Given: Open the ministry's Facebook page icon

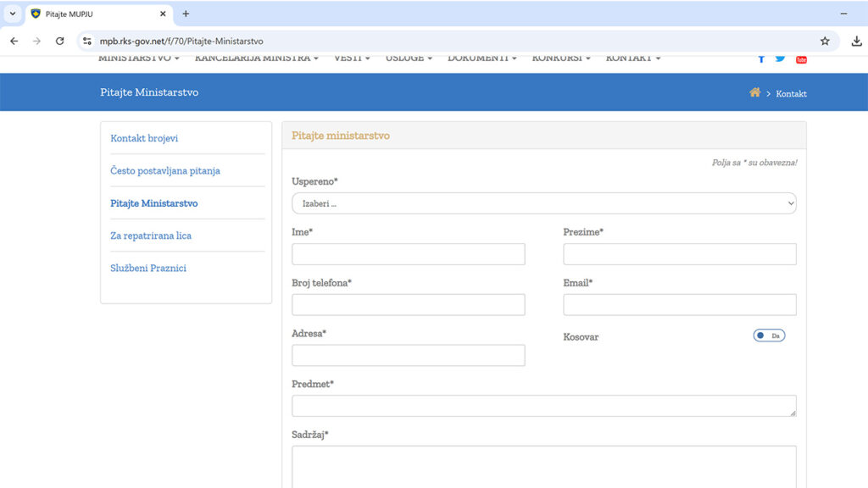Looking at the screenshot, I should click(x=761, y=58).
